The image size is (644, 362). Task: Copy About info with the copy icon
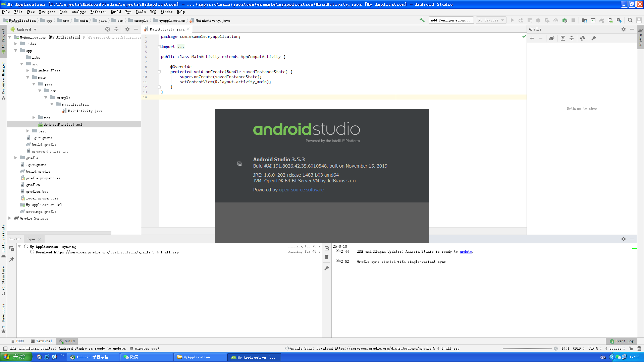point(239,164)
